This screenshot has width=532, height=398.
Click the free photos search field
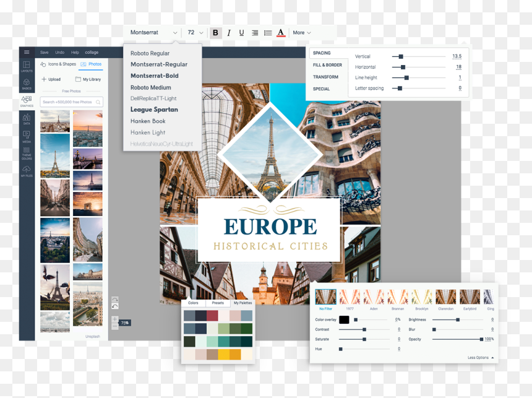71,102
